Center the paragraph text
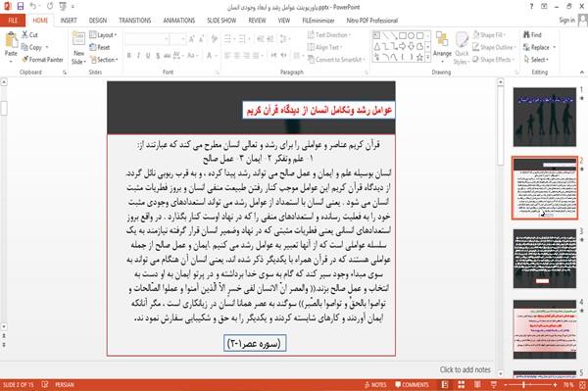This screenshot has width=588, height=391. coord(237,56)
